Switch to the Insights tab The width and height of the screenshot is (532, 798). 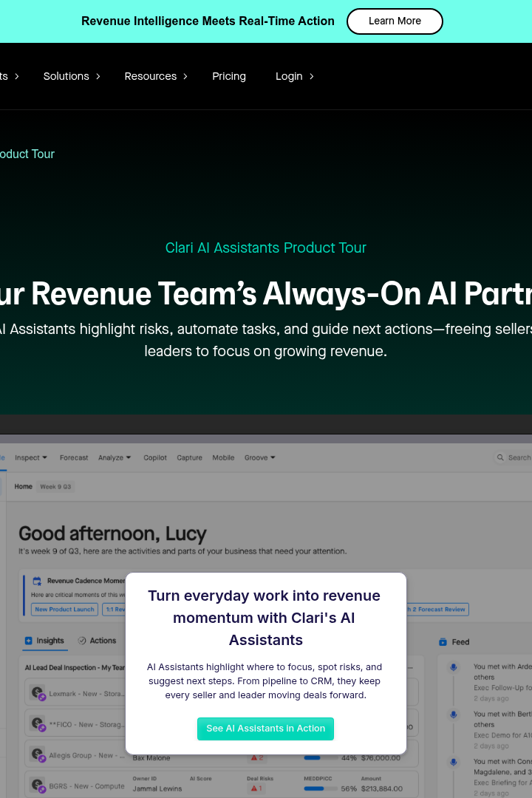click(45, 641)
